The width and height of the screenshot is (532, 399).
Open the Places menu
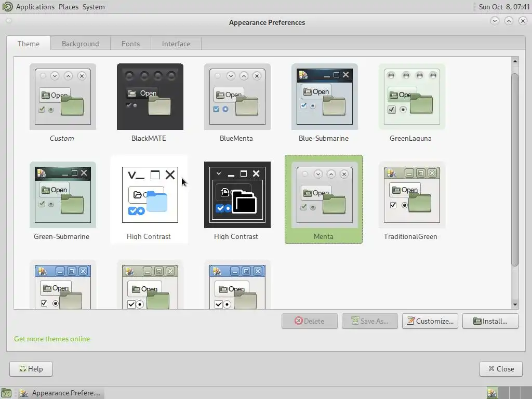click(x=69, y=7)
